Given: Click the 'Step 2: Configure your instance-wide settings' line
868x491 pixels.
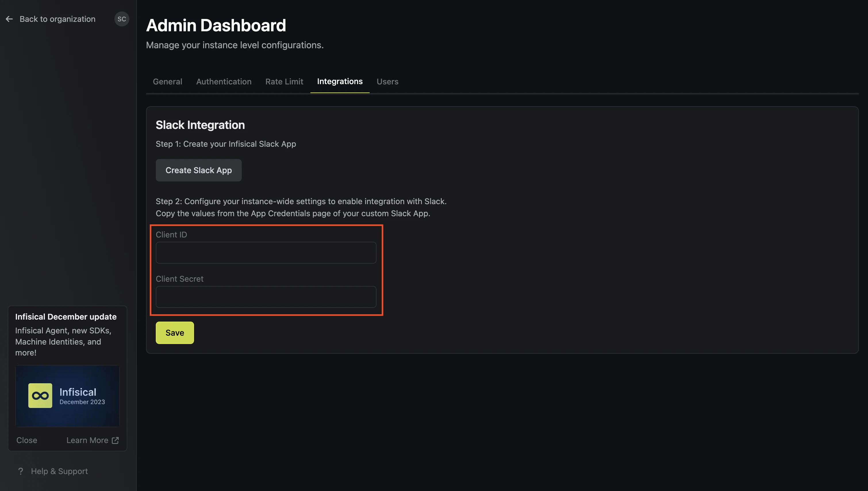Looking at the screenshot, I should tap(301, 201).
